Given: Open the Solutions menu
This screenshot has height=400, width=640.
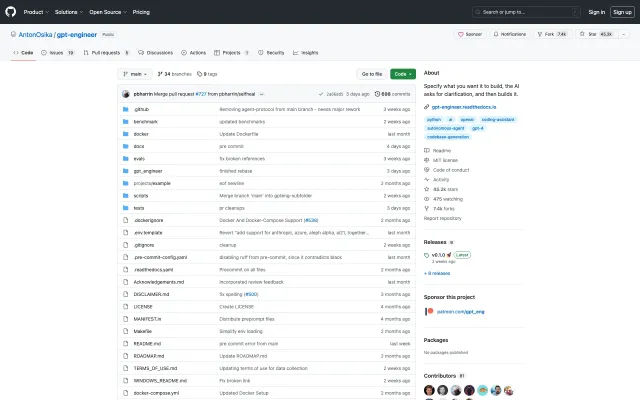Looking at the screenshot, I should [69, 12].
